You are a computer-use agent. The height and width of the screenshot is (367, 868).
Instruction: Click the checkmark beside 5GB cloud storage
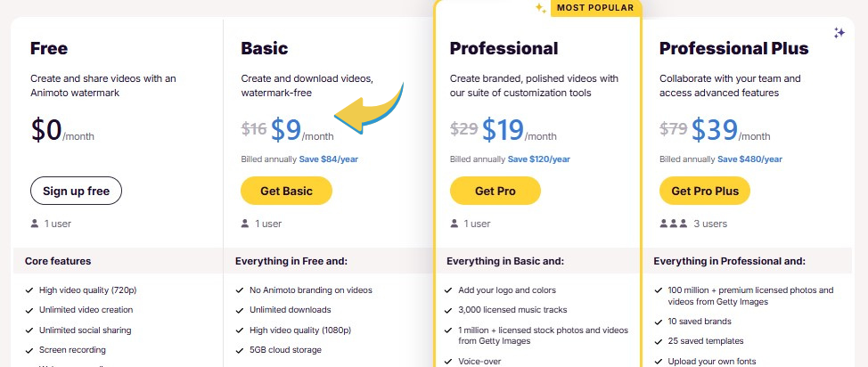240,350
